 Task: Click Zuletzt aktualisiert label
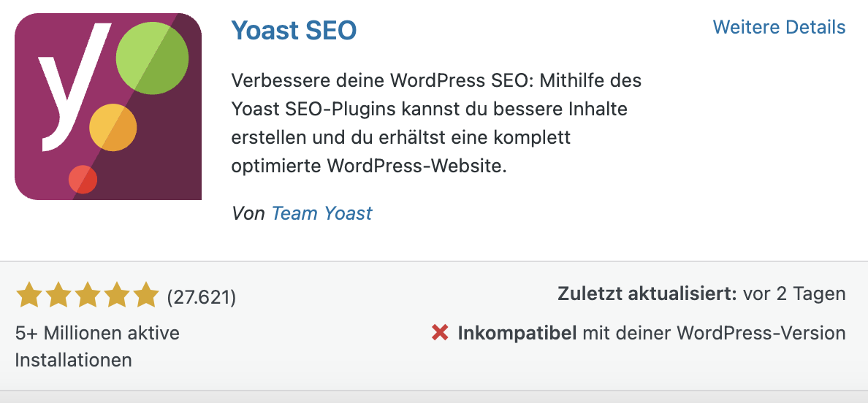tap(647, 293)
